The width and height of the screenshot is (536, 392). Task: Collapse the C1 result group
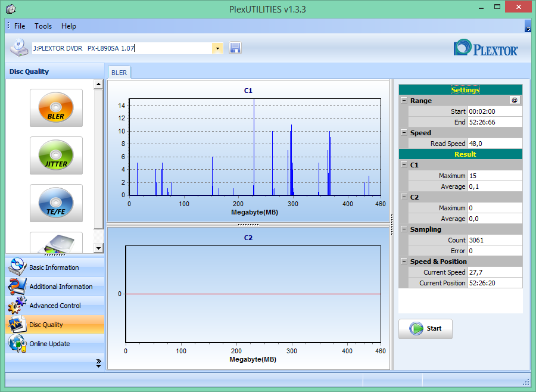click(x=404, y=165)
